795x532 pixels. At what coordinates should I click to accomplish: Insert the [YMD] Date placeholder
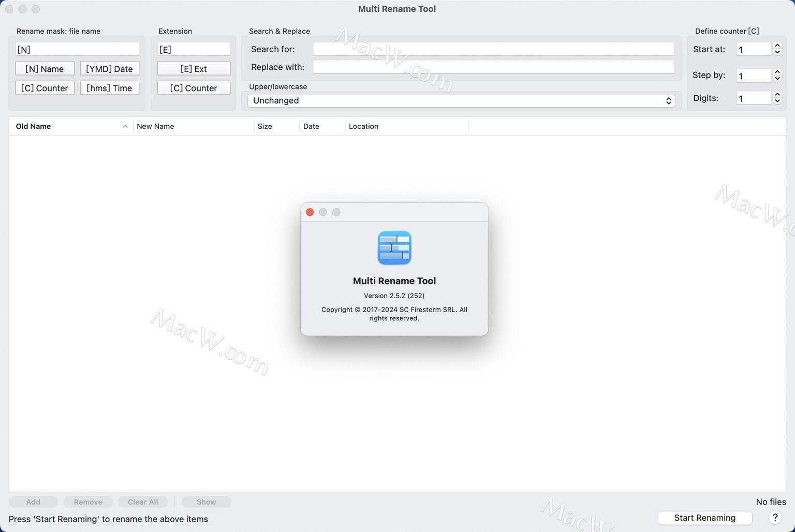109,69
